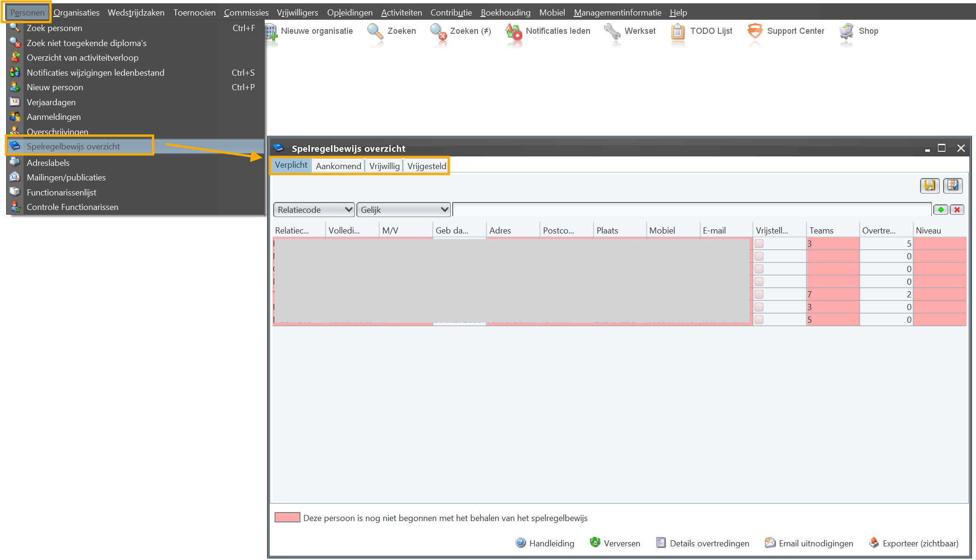The width and height of the screenshot is (976, 560).
Task: Click the Details overtredingen button
Action: coord(702,543)
